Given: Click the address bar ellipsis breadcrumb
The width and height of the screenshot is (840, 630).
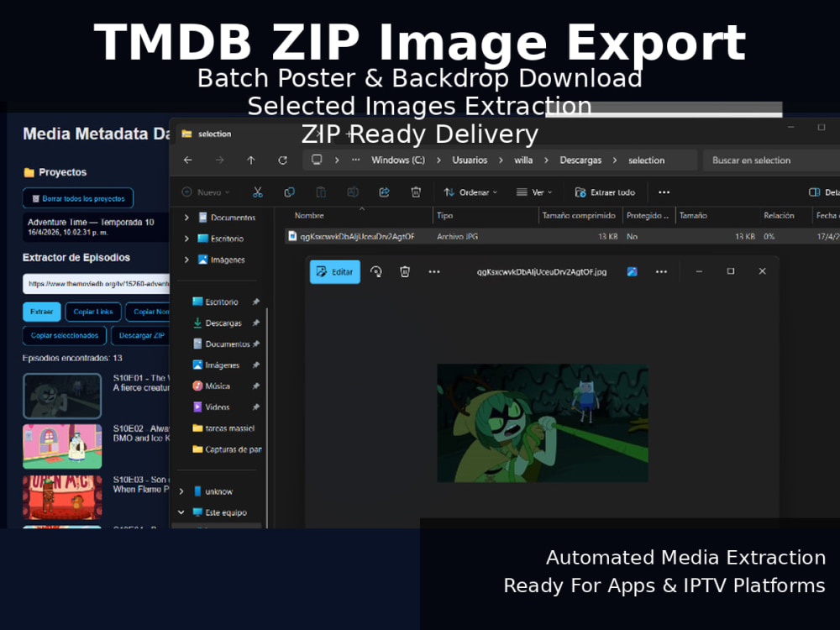Looking at the screenshot, I should pos(355,160).
